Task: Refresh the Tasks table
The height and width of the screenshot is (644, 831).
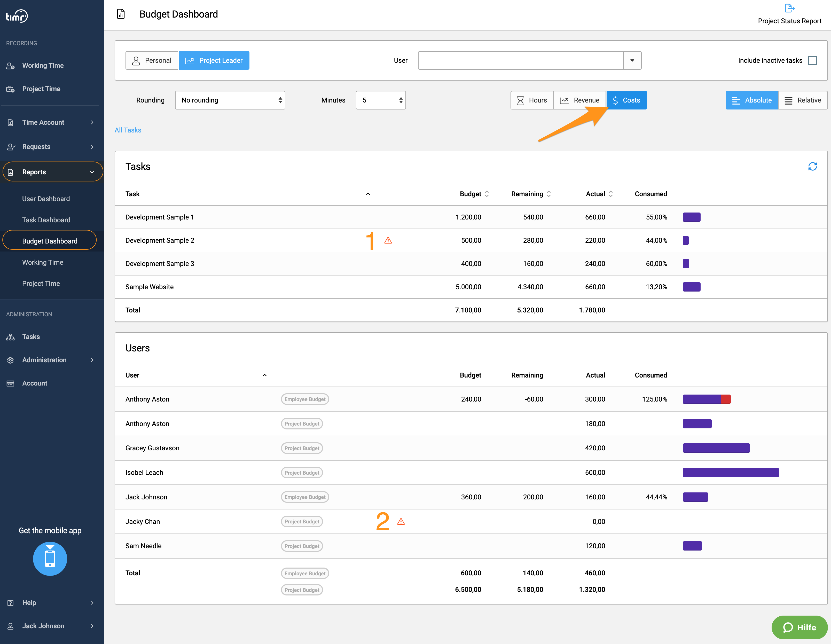Action: coord(812,166)
